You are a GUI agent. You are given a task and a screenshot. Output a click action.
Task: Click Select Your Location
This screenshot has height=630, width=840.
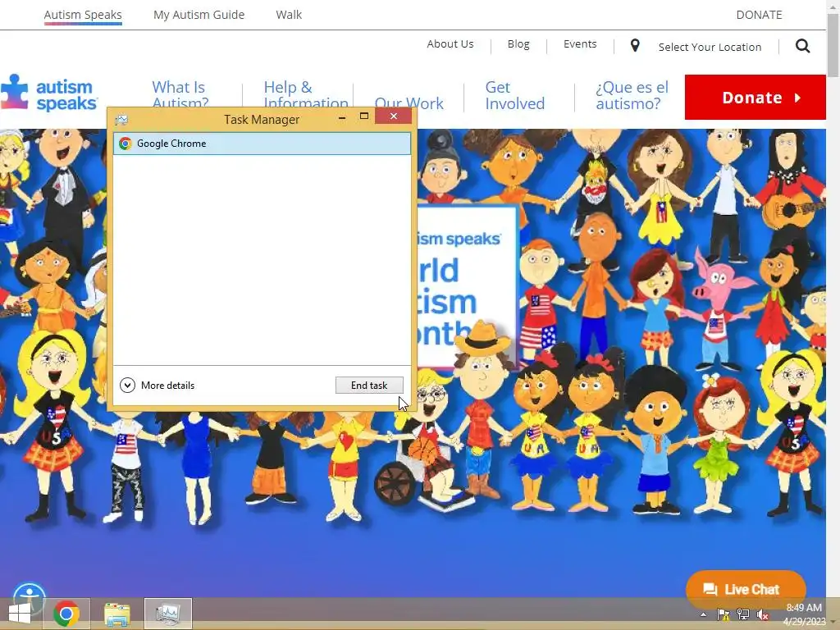coord(710,47)
